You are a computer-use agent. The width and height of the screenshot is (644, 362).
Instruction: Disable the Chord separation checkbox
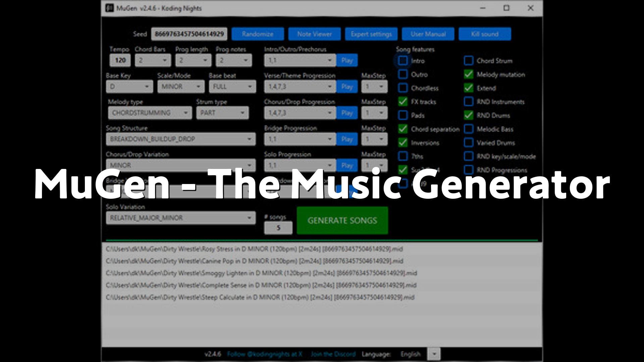(403, 129)
